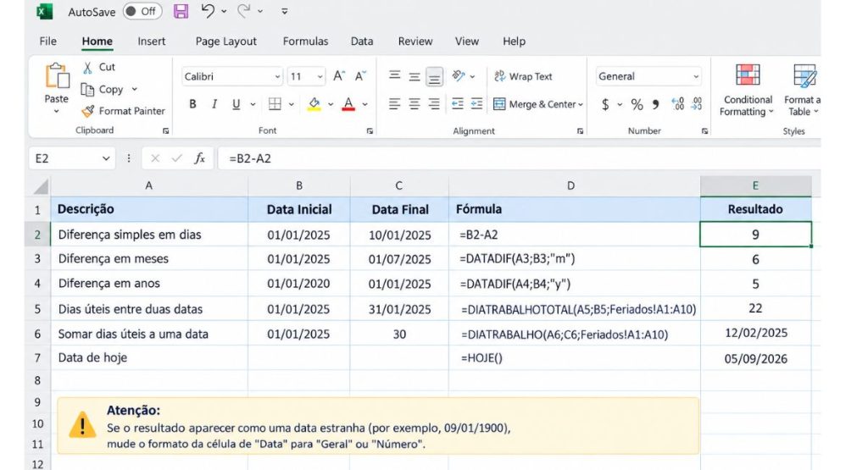Click the Bottom Align icon

(435, 77)
